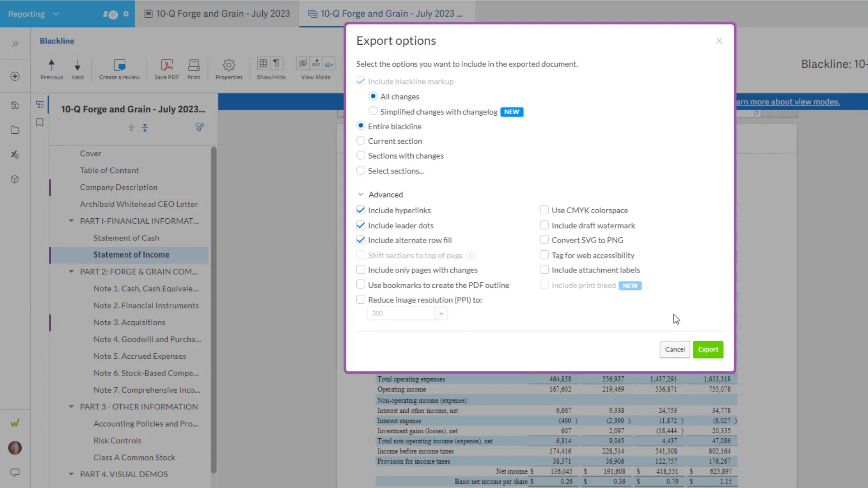Jump to Next change arrow

[77, 69]
